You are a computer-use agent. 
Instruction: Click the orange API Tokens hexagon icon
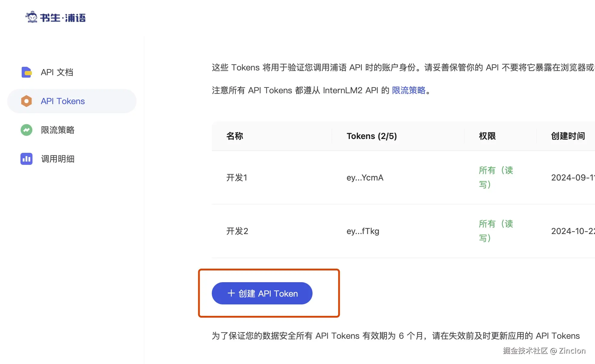pyautogui.click(x=26, y=101)
